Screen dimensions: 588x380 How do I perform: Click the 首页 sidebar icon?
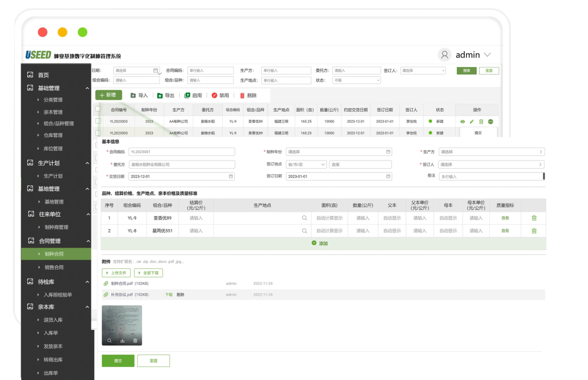[x=30, y=75]
